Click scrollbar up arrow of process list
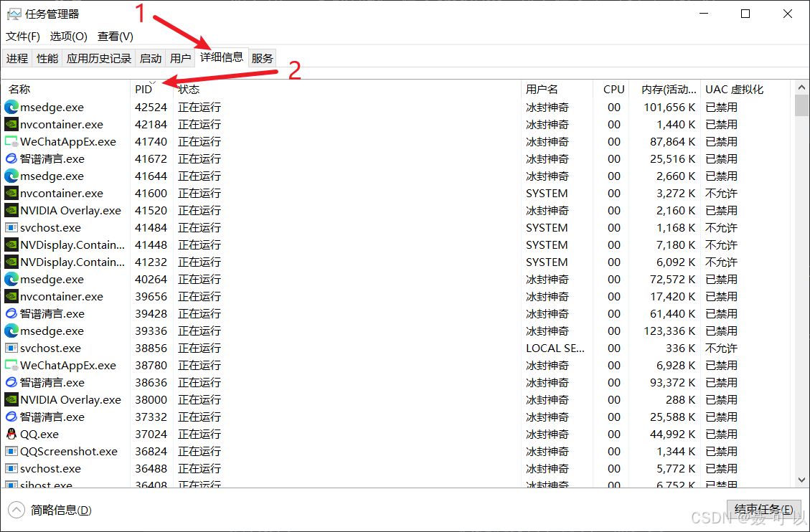The height and width of the screenshot is (532, 810). pyautogui.click(x=801, y=87)
